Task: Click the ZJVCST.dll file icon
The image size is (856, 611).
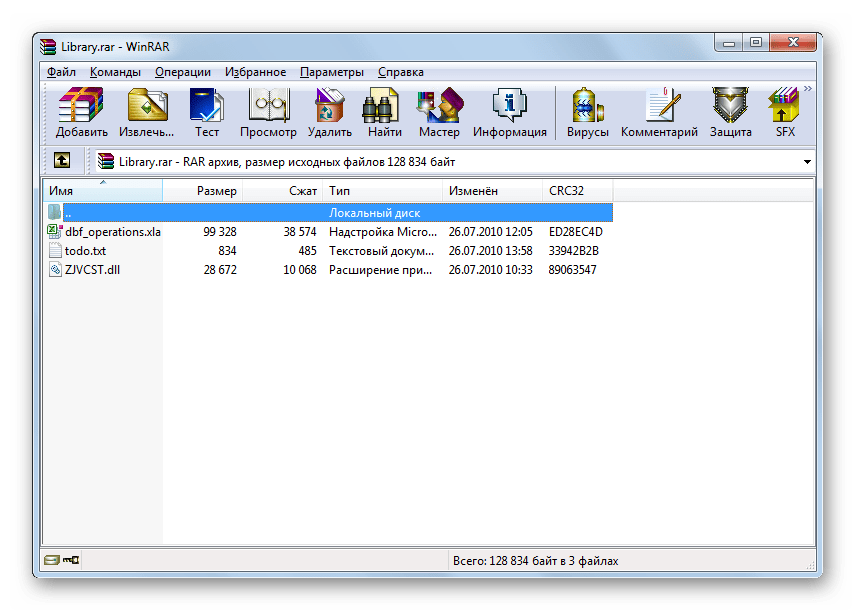Action: click(x=55, y=269)
